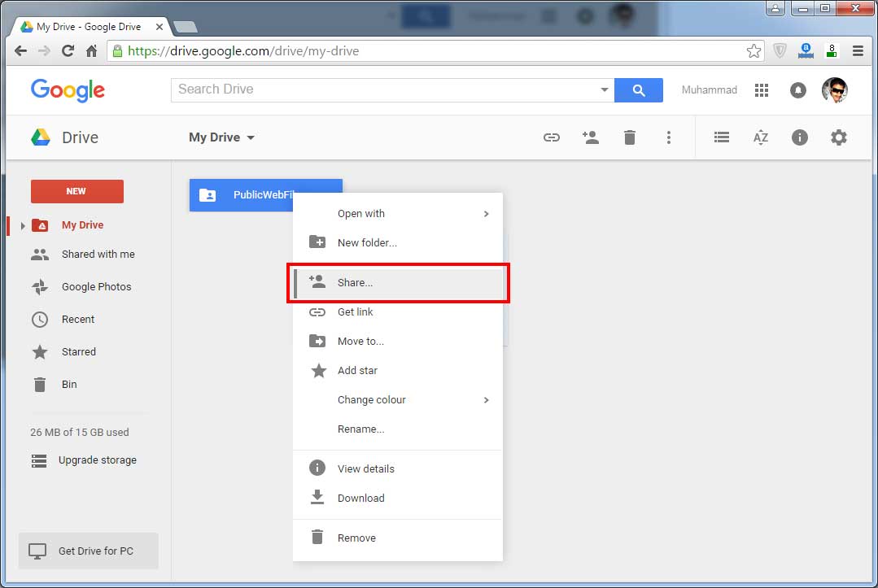This screenshot has height=588, width=878.
Task: Click the storage usage indicator text
Action: pyautogui.click(x=79, y=432)
